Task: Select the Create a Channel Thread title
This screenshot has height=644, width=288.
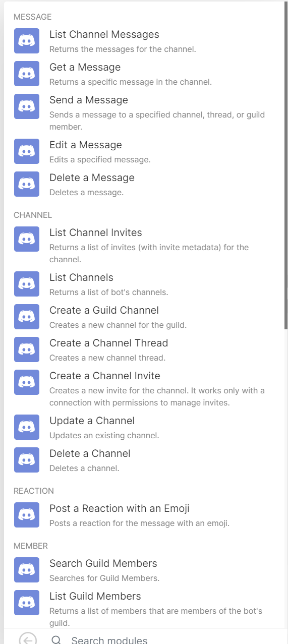Action: (x=108, y=343)
